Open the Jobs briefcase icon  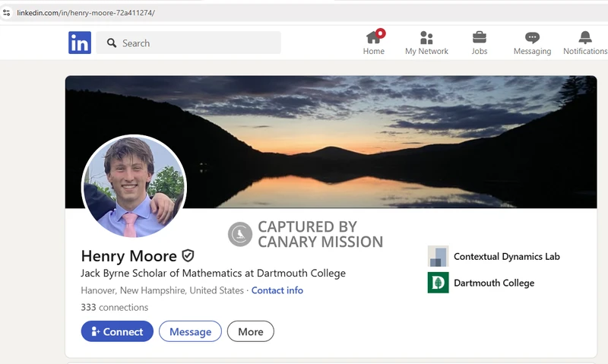(480, 37)
